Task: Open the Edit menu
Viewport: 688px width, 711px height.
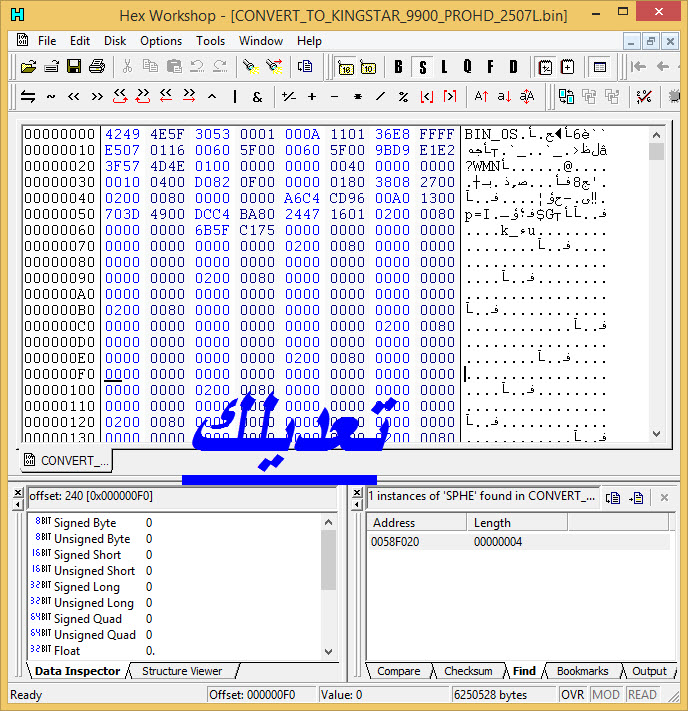Action: pos(80,41)
